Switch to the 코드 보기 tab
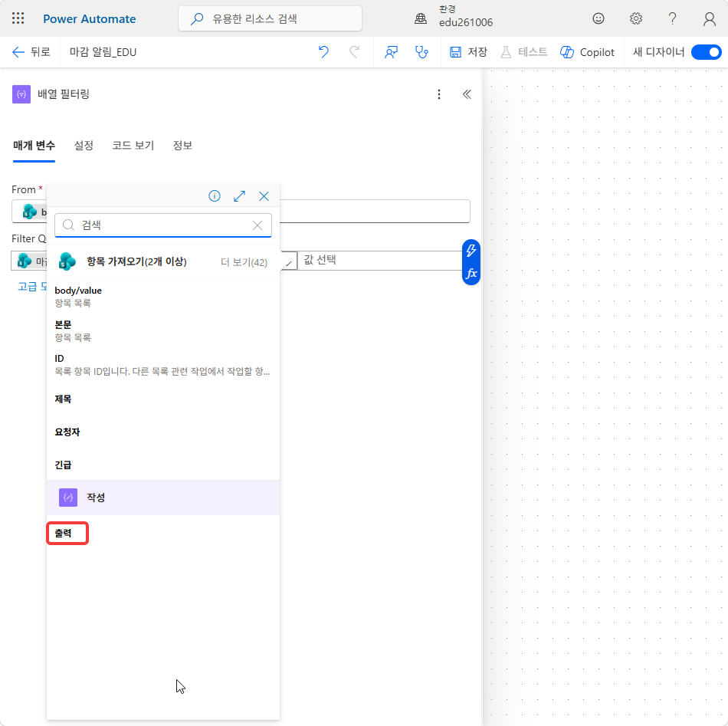Image resolution: width=728 pixels, height=726 pixels. pos(133,146)
